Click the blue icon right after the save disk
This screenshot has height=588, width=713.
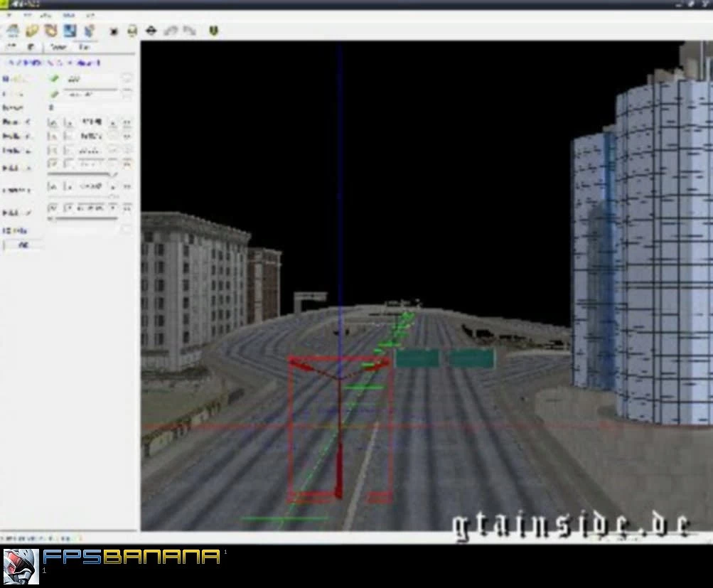(89, 31)
